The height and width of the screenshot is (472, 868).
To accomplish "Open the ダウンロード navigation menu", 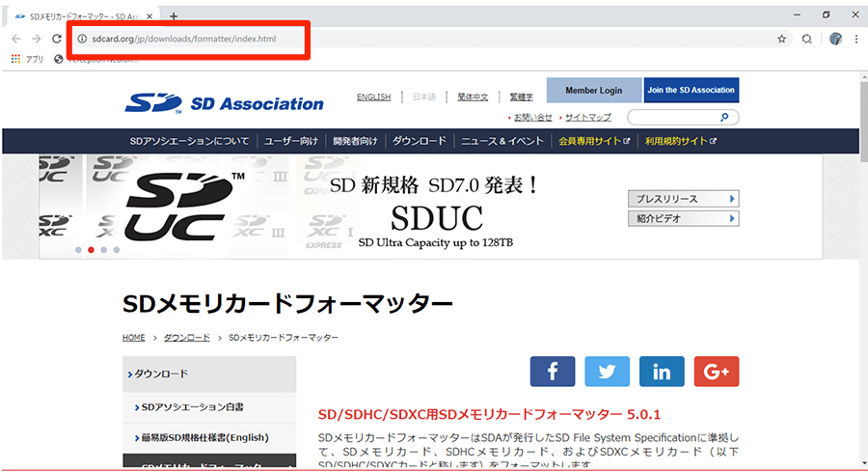I will click(420, 141).
